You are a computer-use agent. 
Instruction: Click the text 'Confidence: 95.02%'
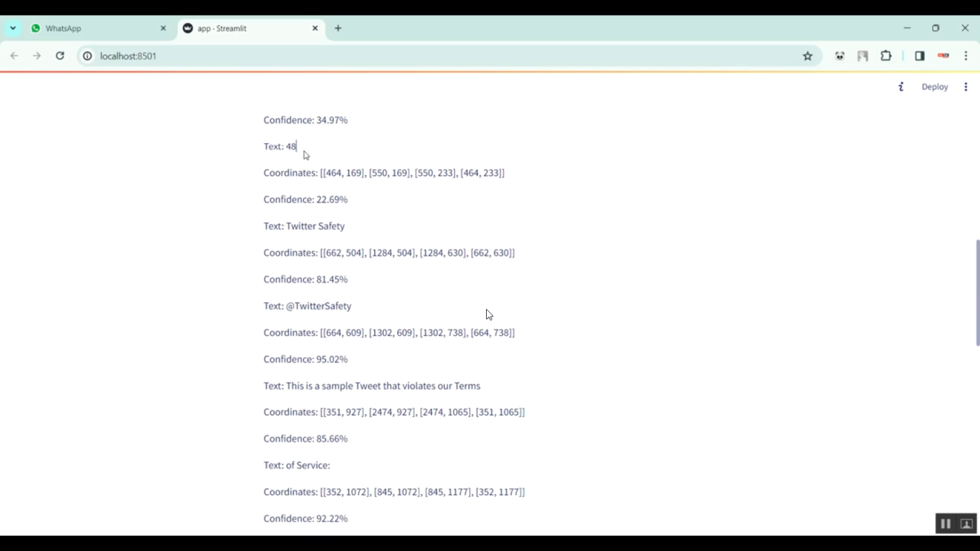(x=306, y=359)
